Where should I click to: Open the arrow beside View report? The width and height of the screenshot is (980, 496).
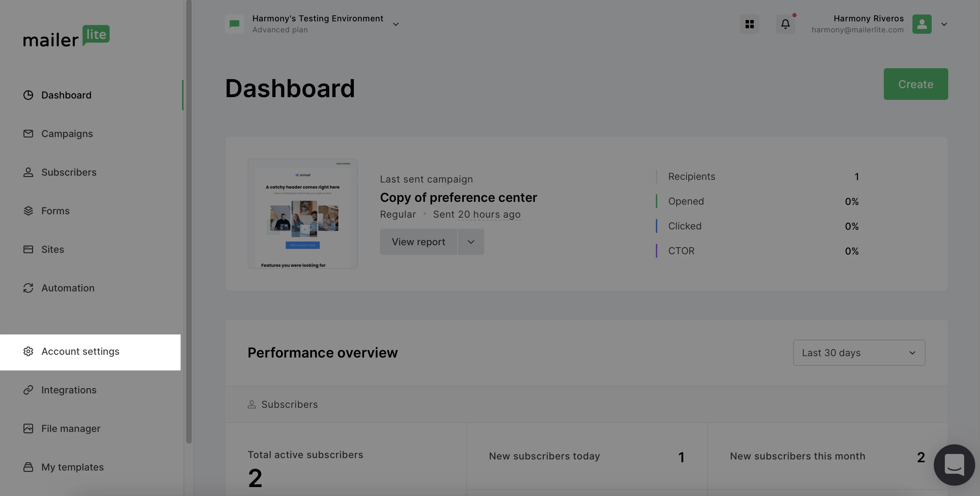pos(471,242)
